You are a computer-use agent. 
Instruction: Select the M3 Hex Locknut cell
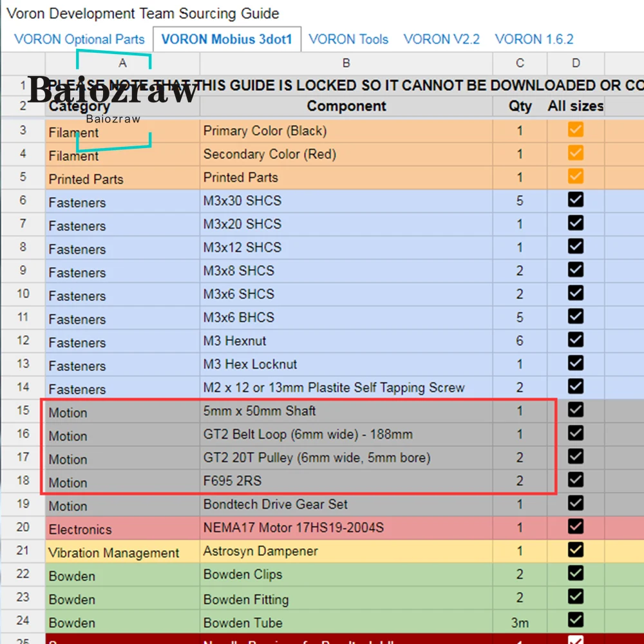click(346, 365)
